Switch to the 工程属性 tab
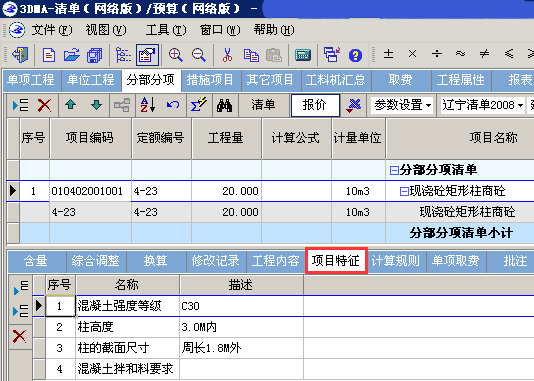Image resolution: width=534 pixels, height=381 pixels. [x=461, y=80]
